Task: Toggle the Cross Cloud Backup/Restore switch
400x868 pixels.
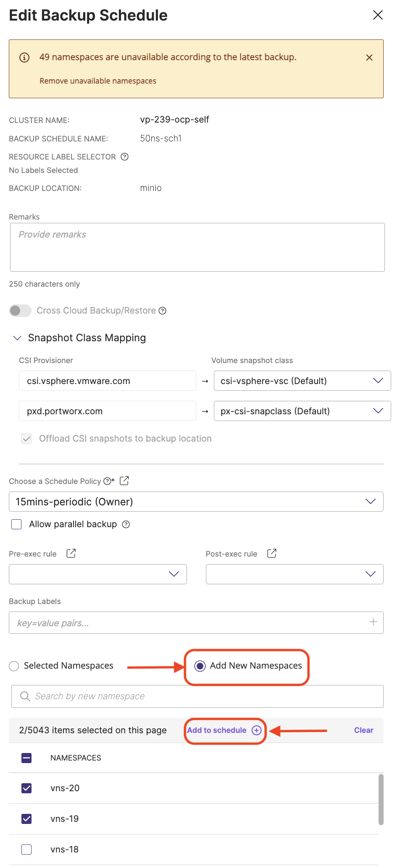Action: (x=20, y=311)
